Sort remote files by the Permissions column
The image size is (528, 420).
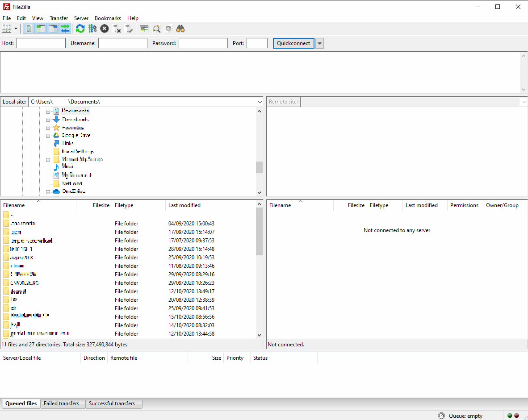tap(464, 205)
